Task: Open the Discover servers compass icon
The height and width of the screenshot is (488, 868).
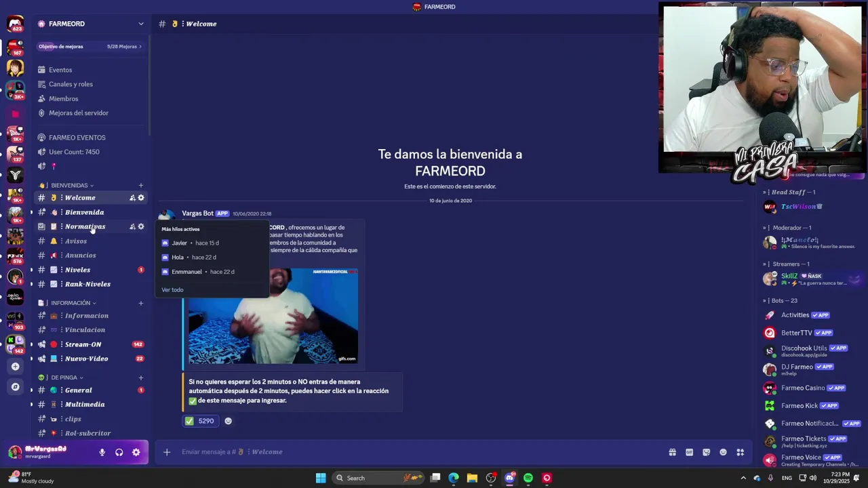Action: [16, 387]
